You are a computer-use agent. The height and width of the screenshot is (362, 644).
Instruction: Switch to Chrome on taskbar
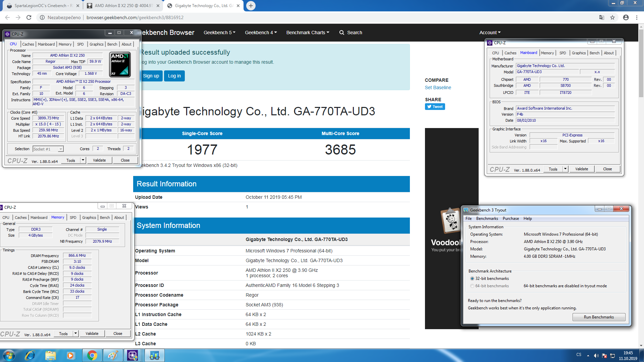(x=92, y=355)
